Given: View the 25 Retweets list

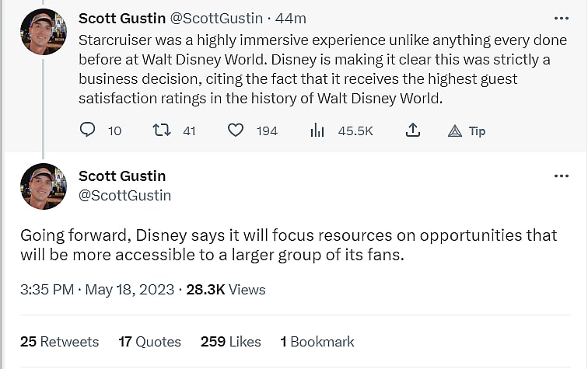Looking at the screenshot, I should [59, 342].
